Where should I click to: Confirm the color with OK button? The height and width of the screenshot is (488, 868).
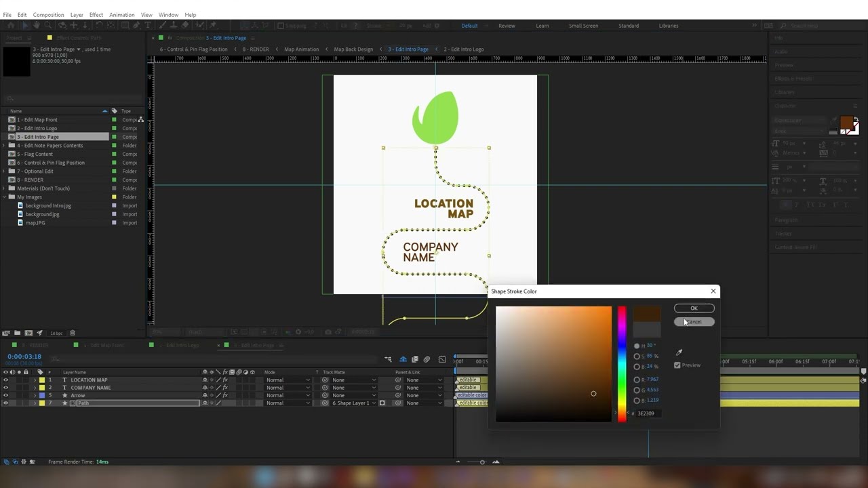tap(694, 308)
